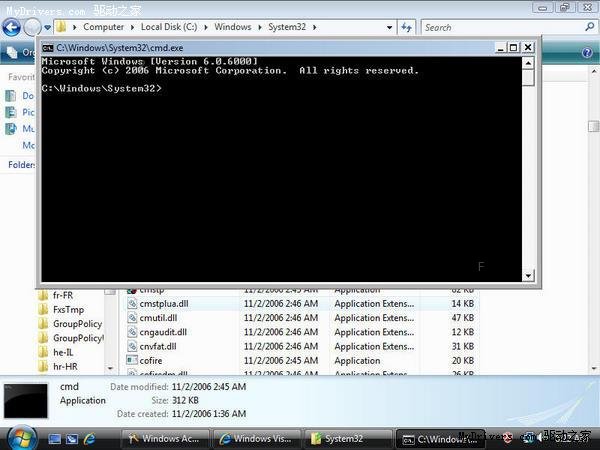Click the cnvfat.dll file icon
The image size is (600, 450).
tap(132, 346)
